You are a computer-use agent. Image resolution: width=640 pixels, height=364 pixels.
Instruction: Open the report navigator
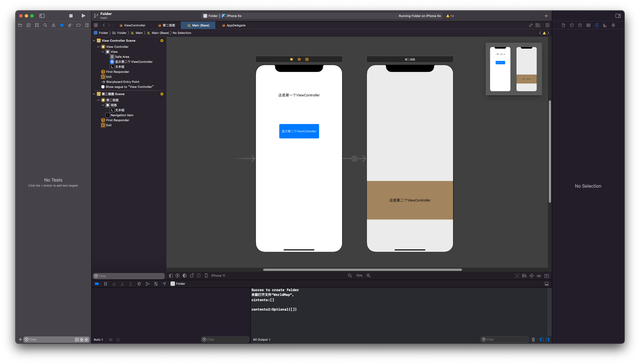87,25
